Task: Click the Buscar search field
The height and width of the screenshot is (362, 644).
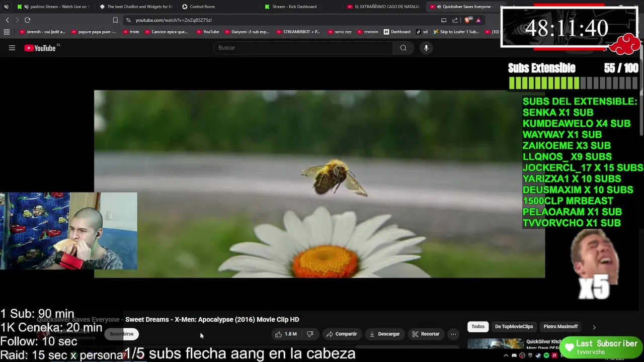Action: coord(303,48)
